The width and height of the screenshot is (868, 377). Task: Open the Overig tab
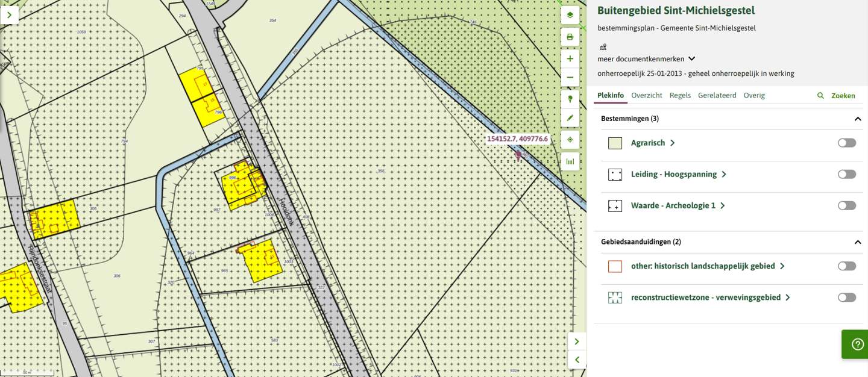754,96
